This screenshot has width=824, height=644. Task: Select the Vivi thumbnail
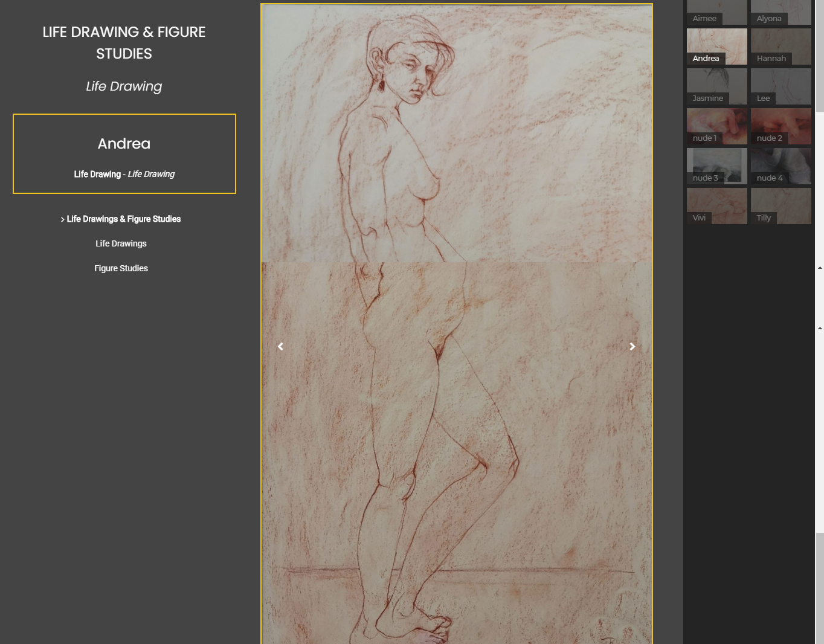point(717,206)
